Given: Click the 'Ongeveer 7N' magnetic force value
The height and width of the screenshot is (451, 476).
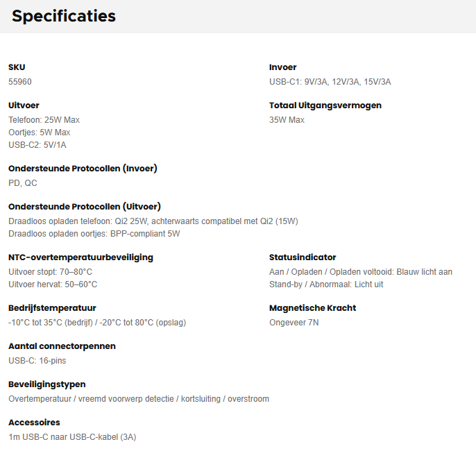Looking at the screenshot, I should [294, 323].
